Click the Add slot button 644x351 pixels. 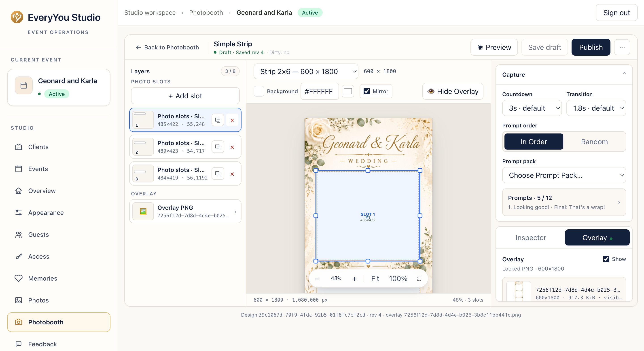[x=185, y=96]
